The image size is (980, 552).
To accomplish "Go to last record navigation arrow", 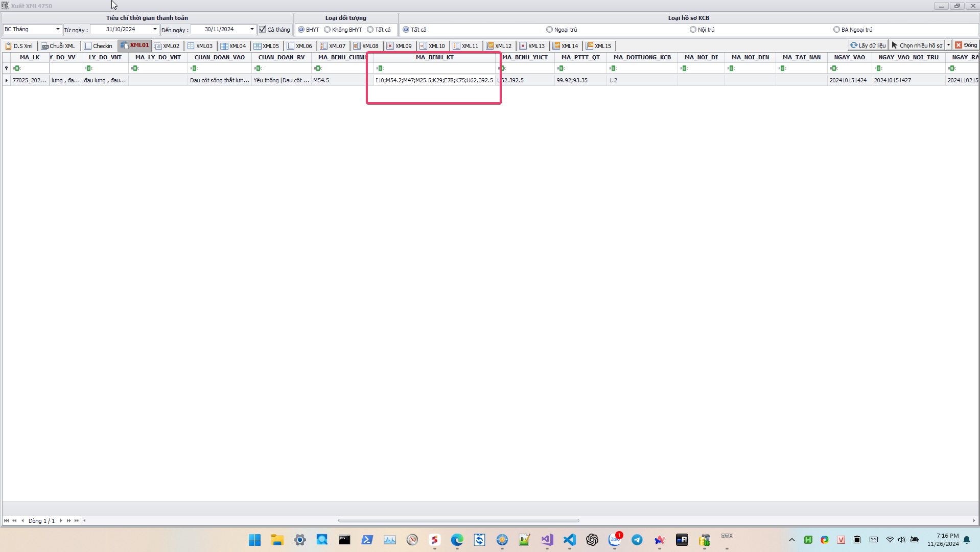I will click(77, 521).
